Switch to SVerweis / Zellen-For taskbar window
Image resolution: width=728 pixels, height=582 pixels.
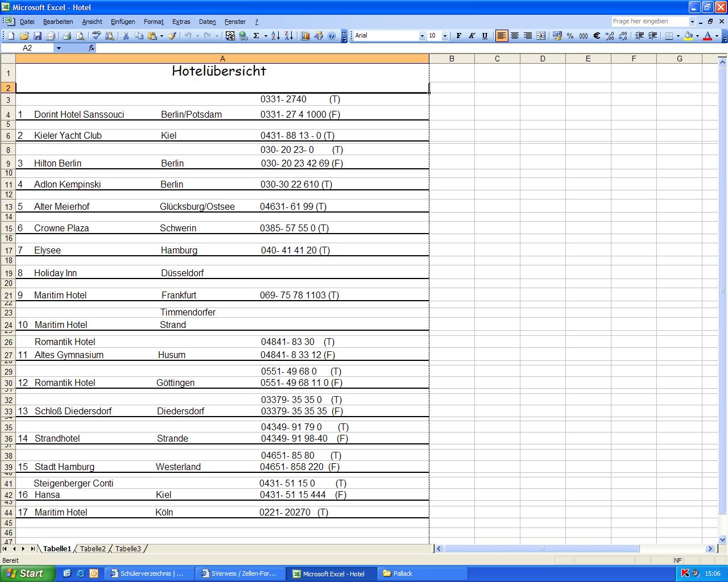(241, 573)
